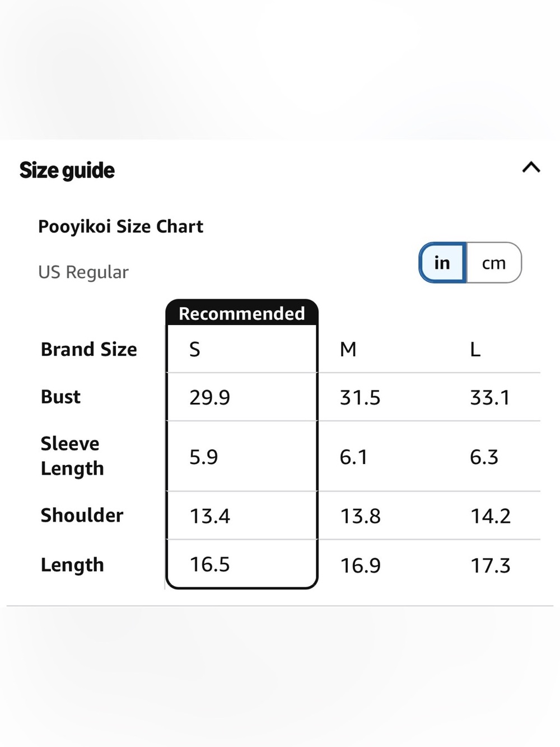Click the Length row label
The width and height of the screenshot is (560, 747).
72,565
